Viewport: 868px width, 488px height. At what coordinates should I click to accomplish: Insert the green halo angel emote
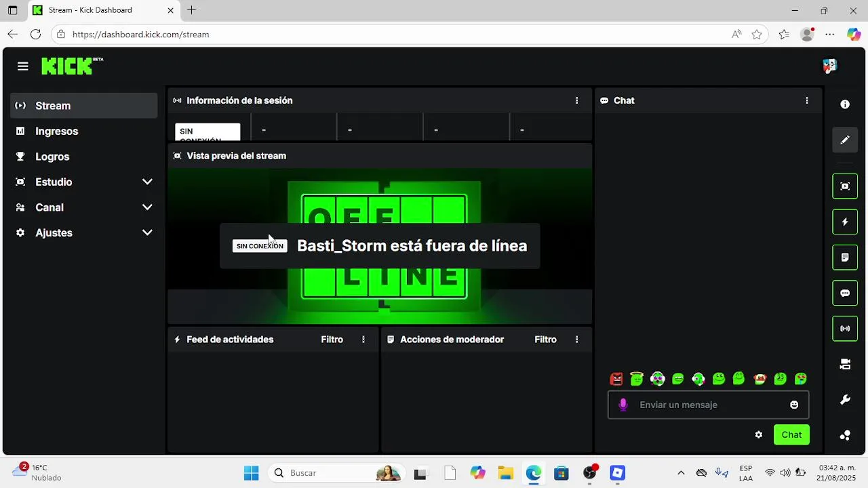point(637,379)
